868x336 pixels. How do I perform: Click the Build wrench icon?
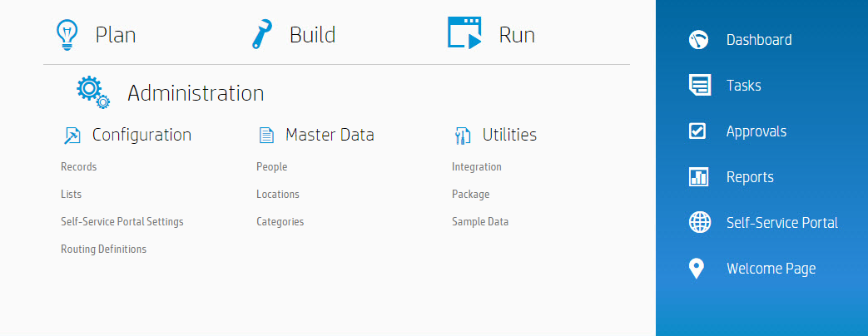click(x=262, y=35)
